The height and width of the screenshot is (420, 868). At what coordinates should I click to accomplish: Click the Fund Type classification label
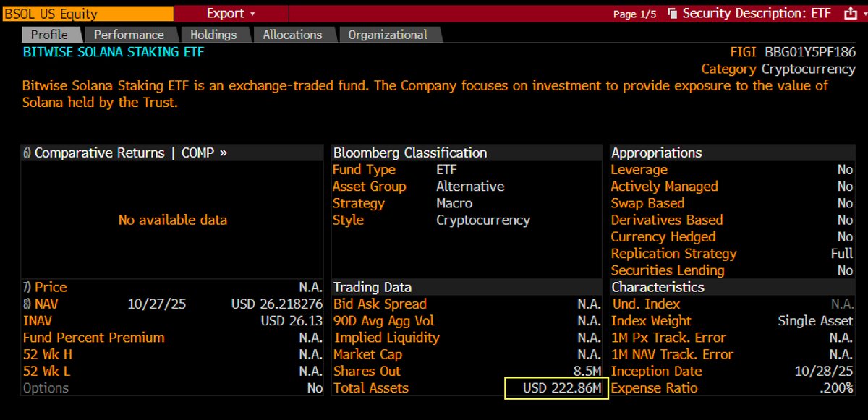(x=364, y=169)
